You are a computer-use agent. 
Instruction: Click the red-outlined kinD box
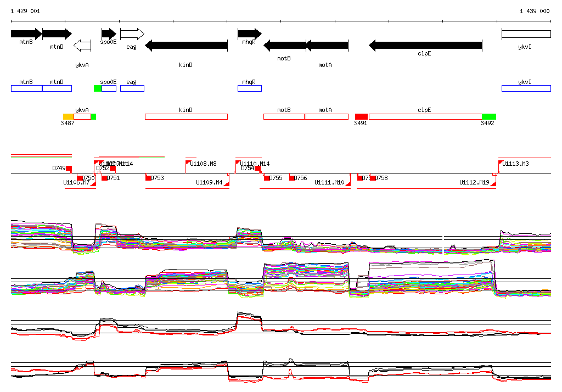[x=187, y=116]
